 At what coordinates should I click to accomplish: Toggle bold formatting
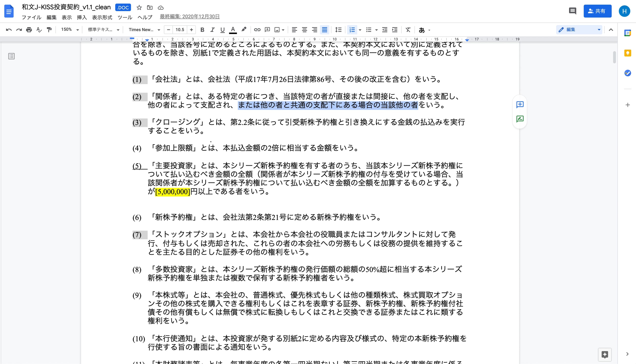click(x=202, y=30)
